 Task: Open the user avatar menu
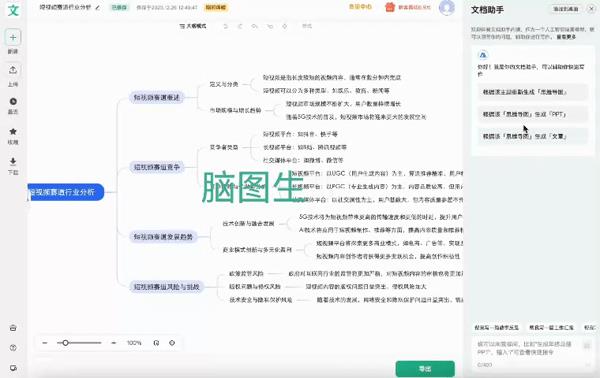click(447, 7)
